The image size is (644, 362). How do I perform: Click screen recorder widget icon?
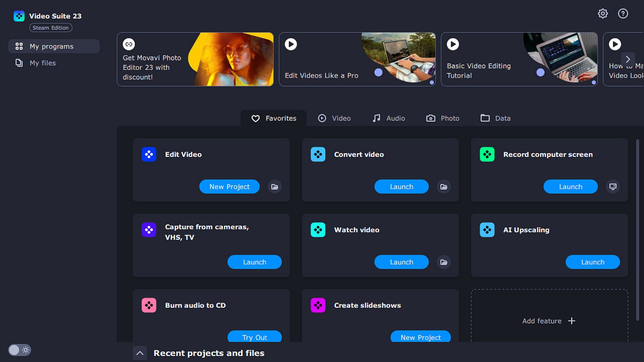[x=613, y=187]
